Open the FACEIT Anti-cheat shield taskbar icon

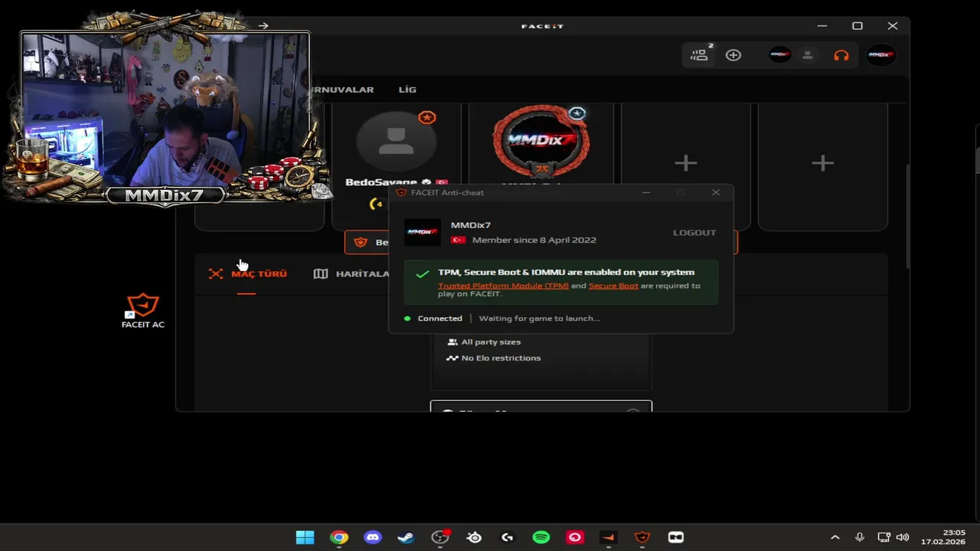[642, 537]
